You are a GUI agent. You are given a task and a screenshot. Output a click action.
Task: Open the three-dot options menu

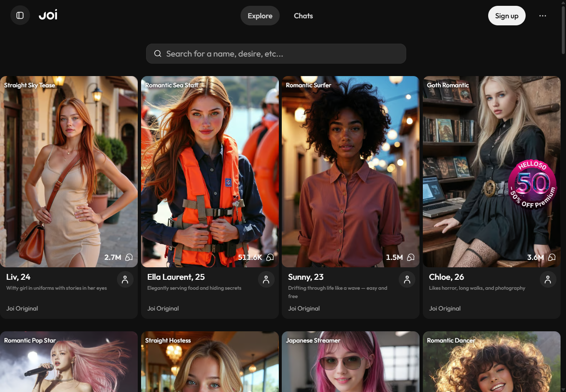tap(542, 15)
